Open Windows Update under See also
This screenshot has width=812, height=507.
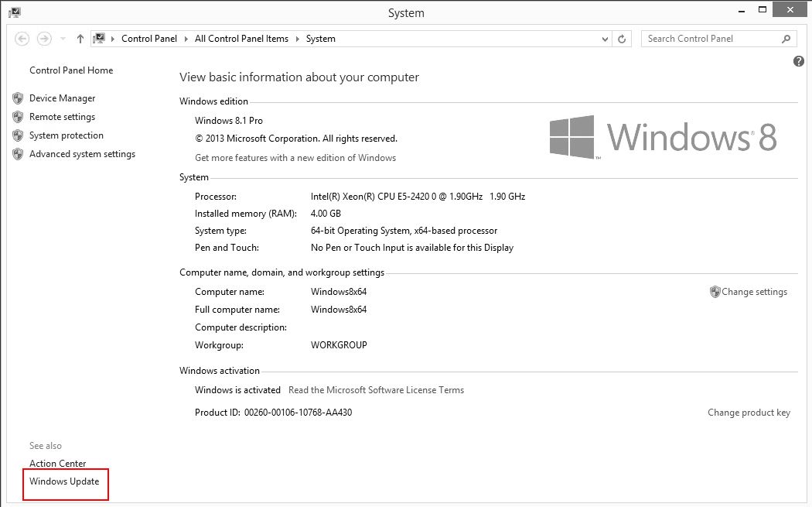pos(64,481)
